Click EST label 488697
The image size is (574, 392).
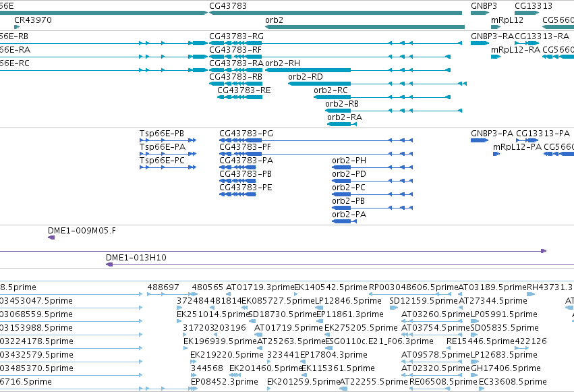163,287
